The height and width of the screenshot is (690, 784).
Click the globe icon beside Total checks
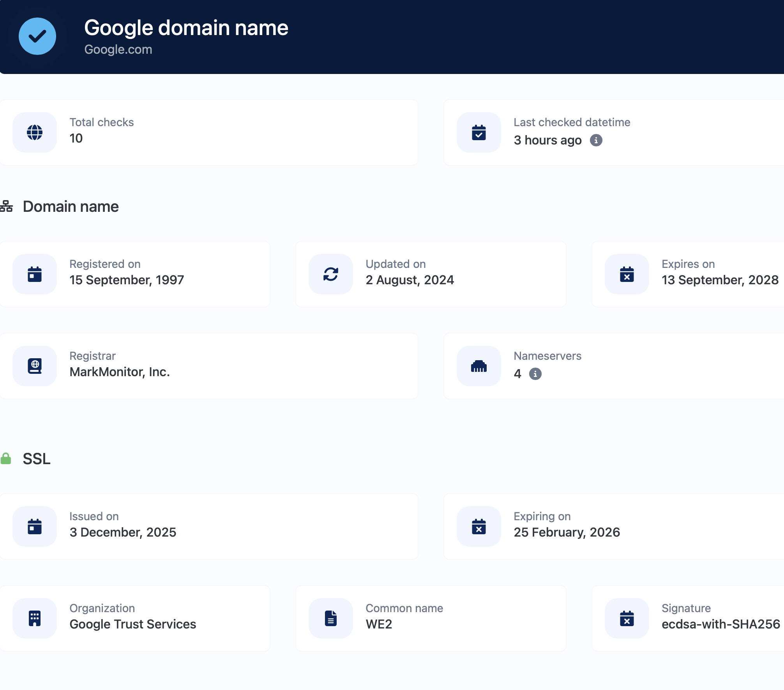[x=35, y=132]
